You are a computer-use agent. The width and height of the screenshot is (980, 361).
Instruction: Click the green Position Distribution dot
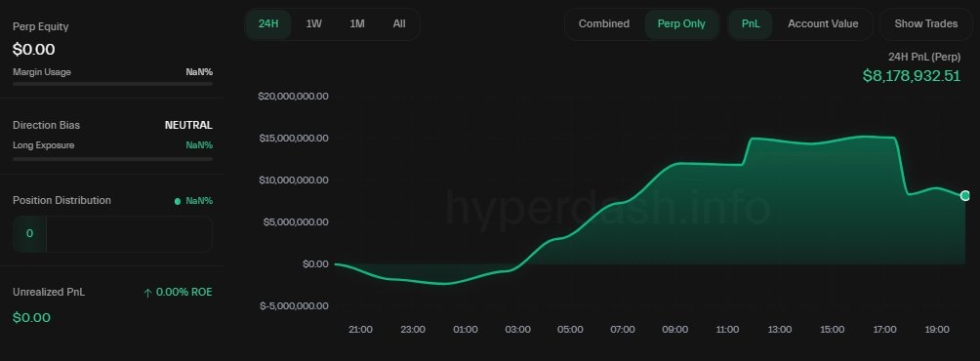point(178,201)
